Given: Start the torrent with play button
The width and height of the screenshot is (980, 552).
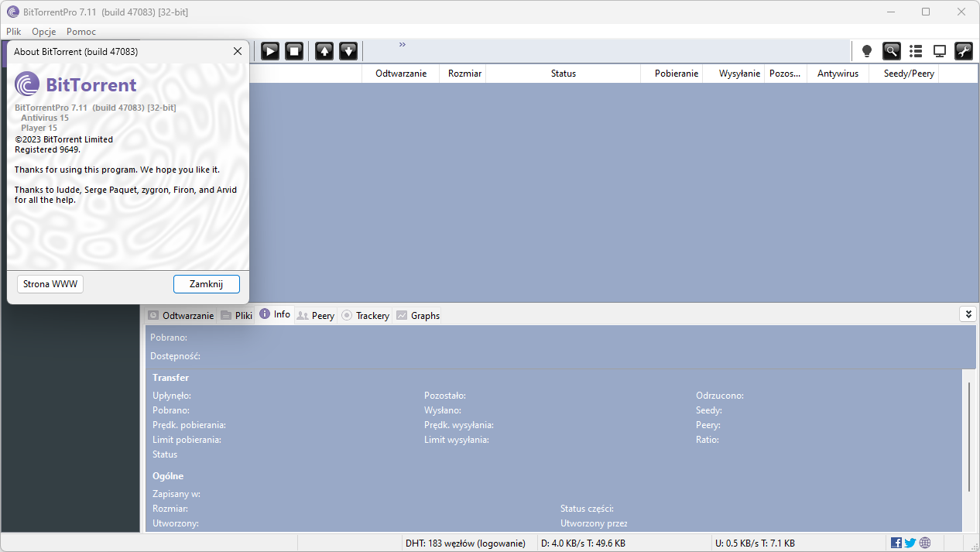Looking at the screenshot, I should 269,51.
